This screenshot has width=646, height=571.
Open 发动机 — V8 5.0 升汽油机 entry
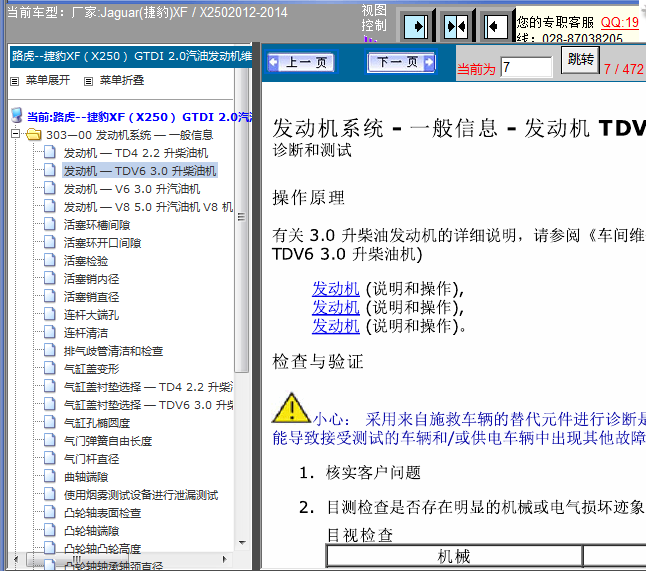point(148,207)
